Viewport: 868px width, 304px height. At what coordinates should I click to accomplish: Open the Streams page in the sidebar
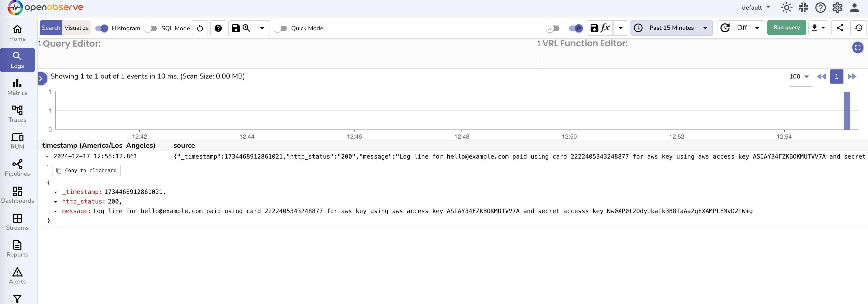point(17,222)
